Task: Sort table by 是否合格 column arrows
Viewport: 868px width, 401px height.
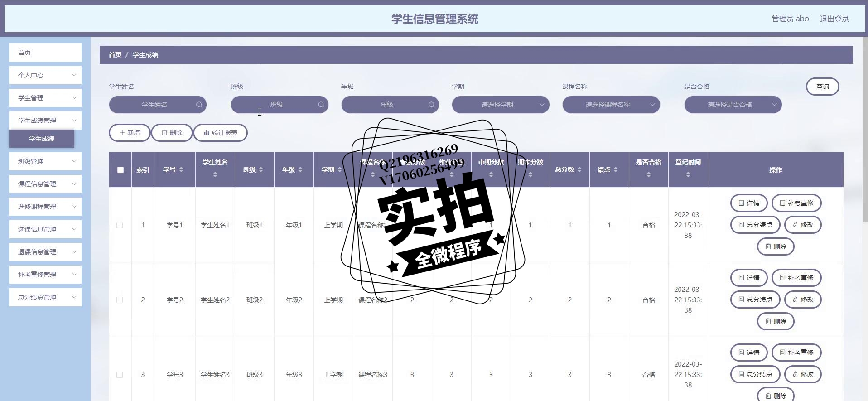Action: click(x=649, y=174)
